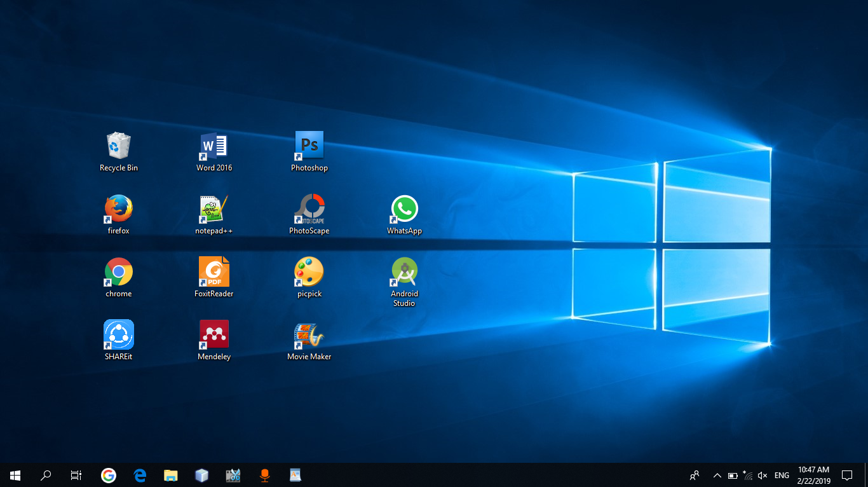The height and width of the screenshot is (487, 868).
Task: Open the document picture taskbar icon
Action: point(295,475)
